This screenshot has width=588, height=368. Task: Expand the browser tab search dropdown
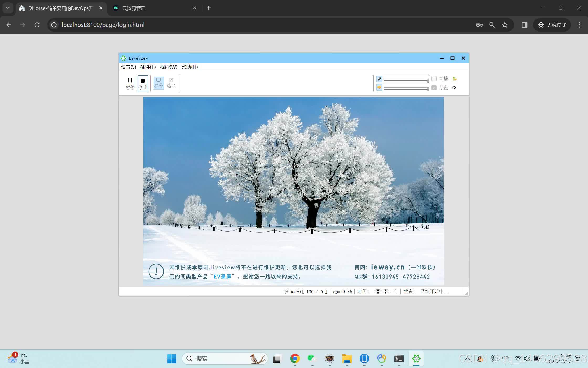tap(8, 8)
